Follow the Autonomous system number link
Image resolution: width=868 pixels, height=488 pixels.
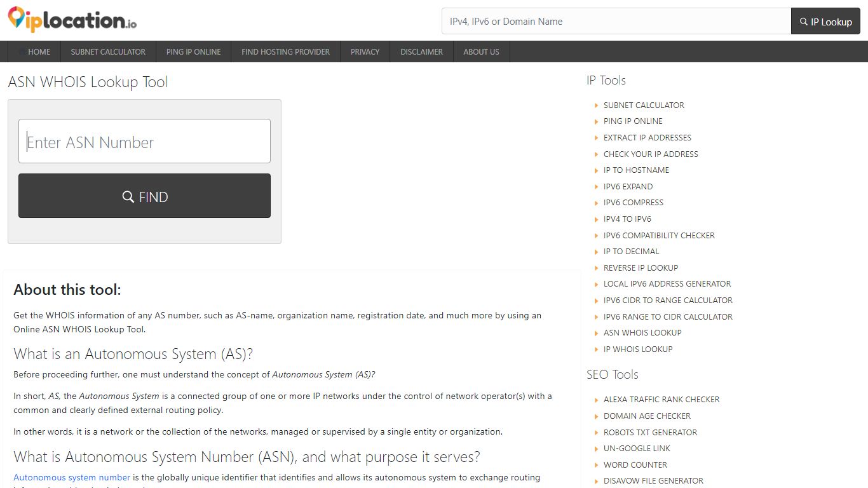72,477
